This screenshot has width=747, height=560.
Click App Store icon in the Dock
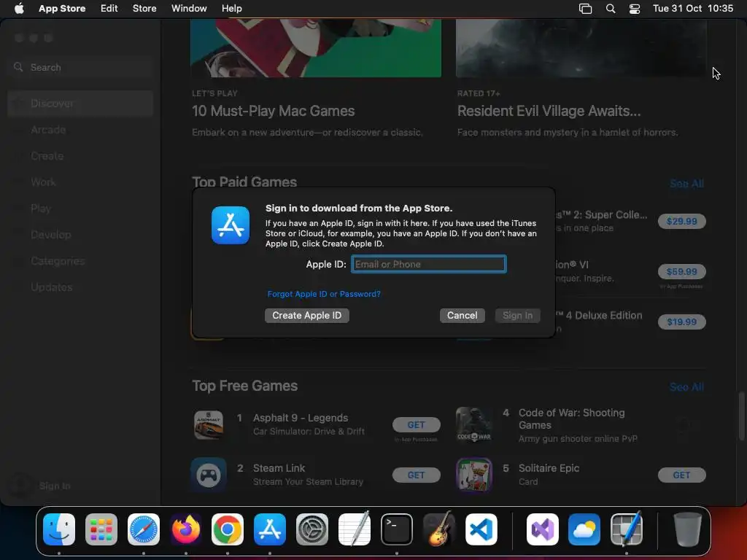pyautogui.click(x=270, y=529)
